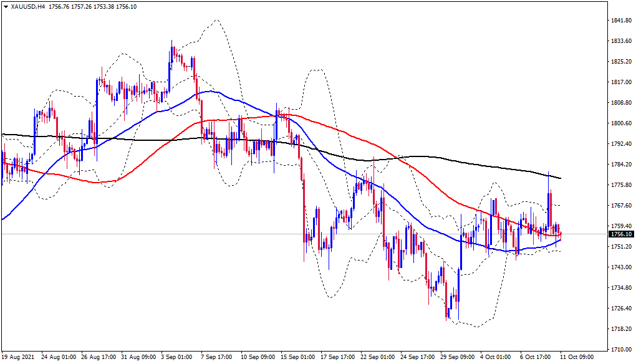
Task: Click the 1800.60 price axis label
Action: (x=622, y=123)
